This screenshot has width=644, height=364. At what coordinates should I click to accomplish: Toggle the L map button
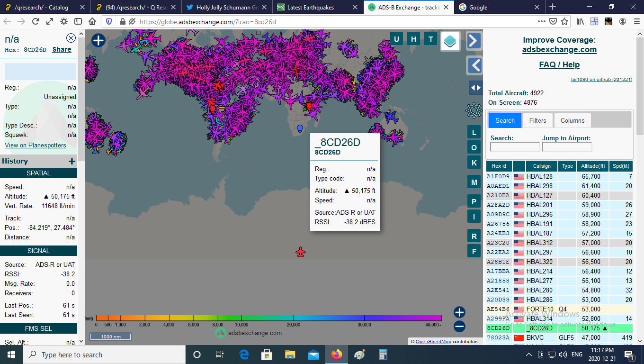(474, 132)
